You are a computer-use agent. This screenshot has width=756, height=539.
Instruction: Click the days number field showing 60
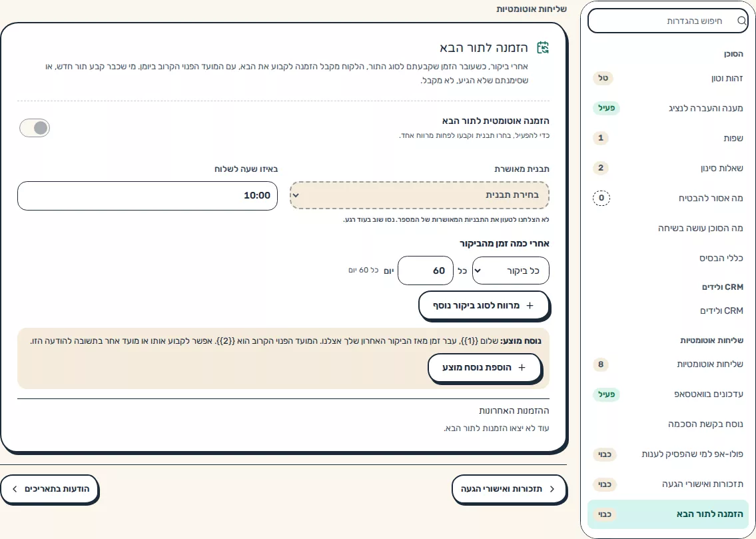point(426,270)
